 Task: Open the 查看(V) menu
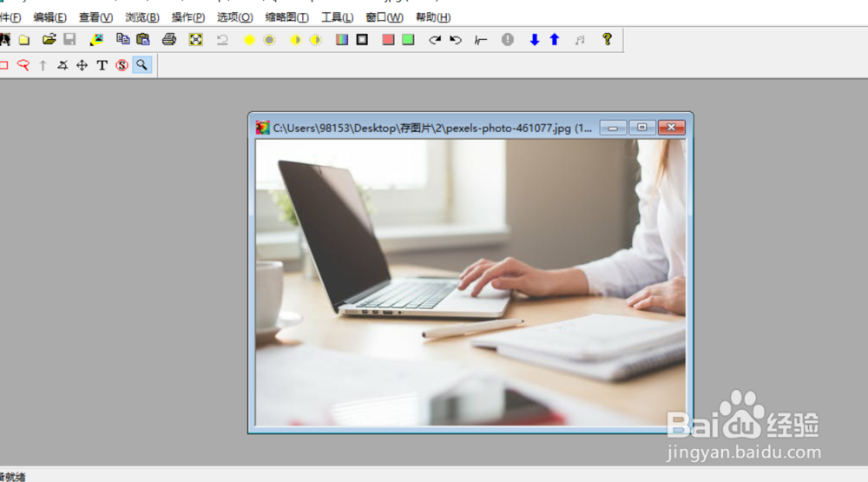pos(95,17)
